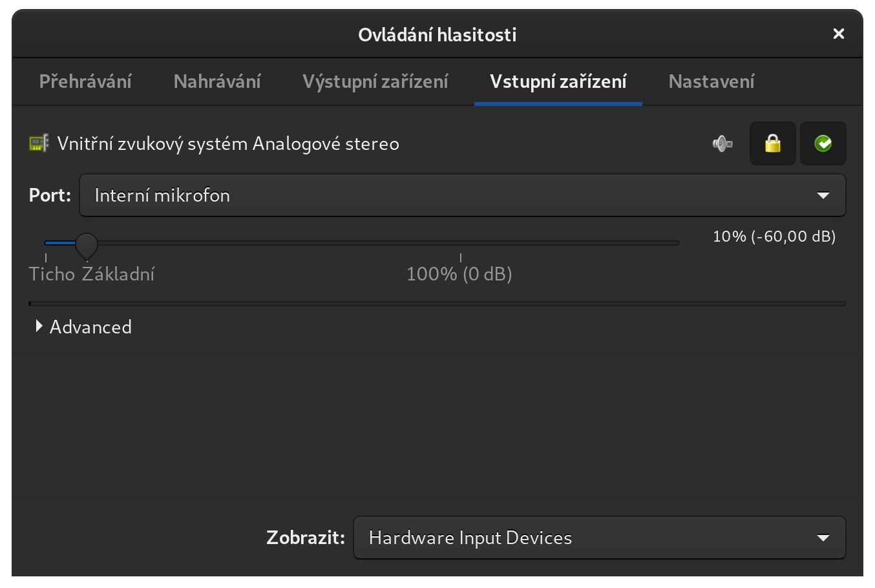Image resolution: width=875 pixels, height=588 pixels.
Task: Click the Port dropdown arrow
Action: [823, 195]
